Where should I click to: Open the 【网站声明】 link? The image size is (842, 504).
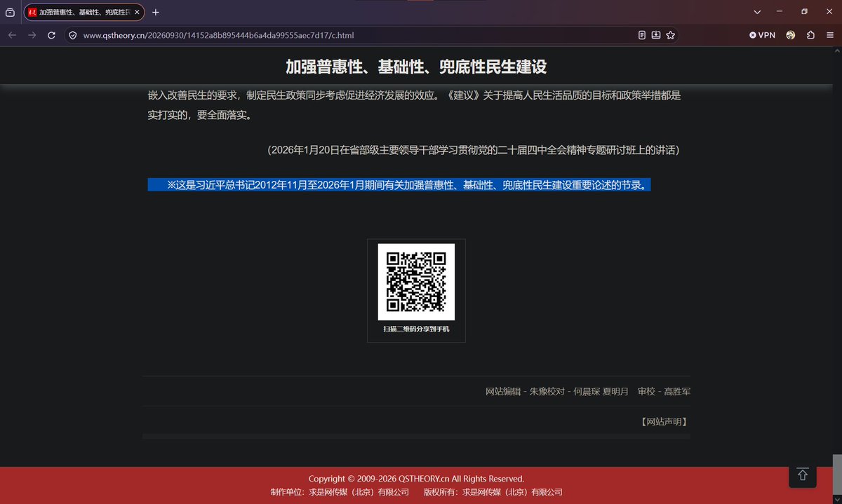coord(664,421)
